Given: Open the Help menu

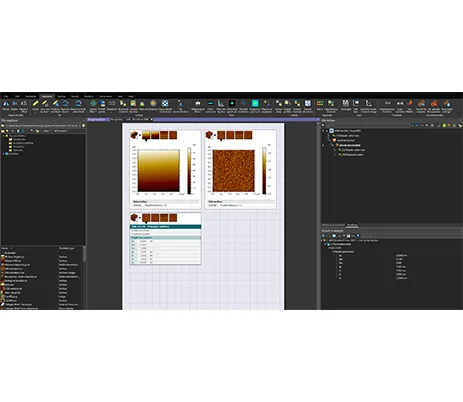Looking at the screenshot, I should [131, 96].
